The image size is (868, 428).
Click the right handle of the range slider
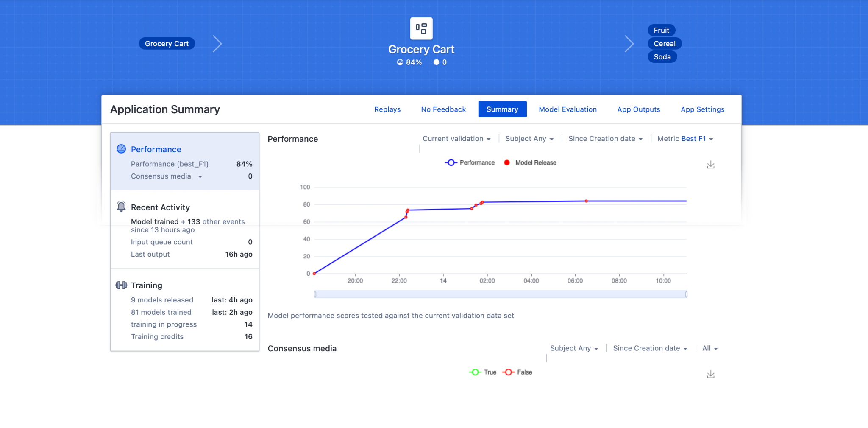click(686, 294)
